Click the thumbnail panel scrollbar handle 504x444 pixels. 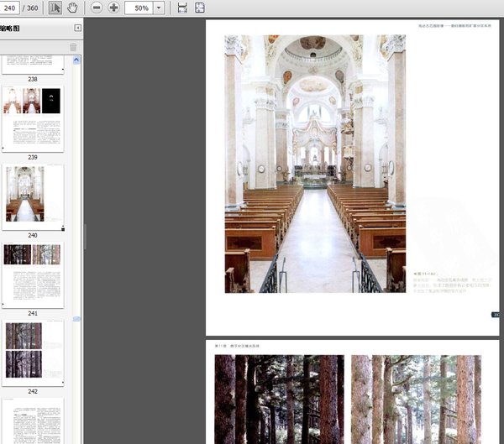coord(76,319)
